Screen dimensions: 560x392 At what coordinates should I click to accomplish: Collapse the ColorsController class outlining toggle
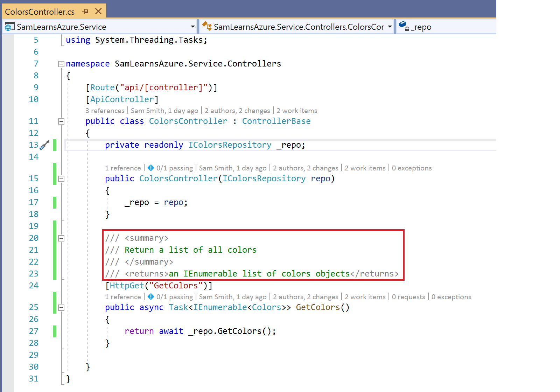tap(61, 121)
